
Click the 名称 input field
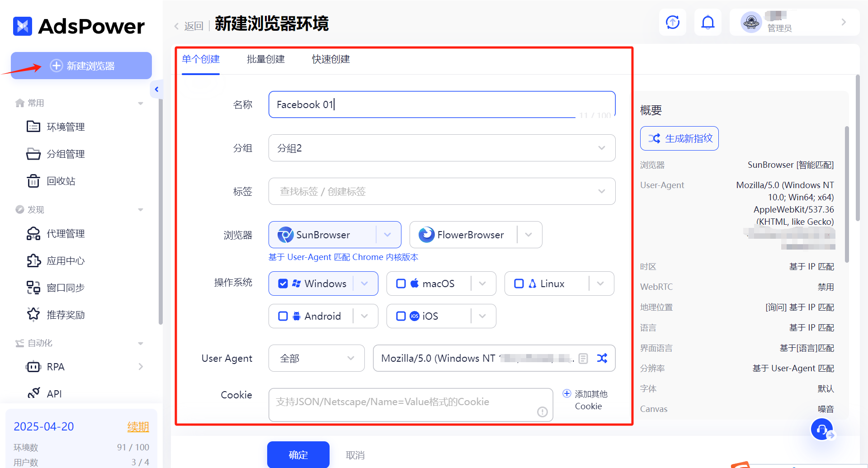point(442,104)
